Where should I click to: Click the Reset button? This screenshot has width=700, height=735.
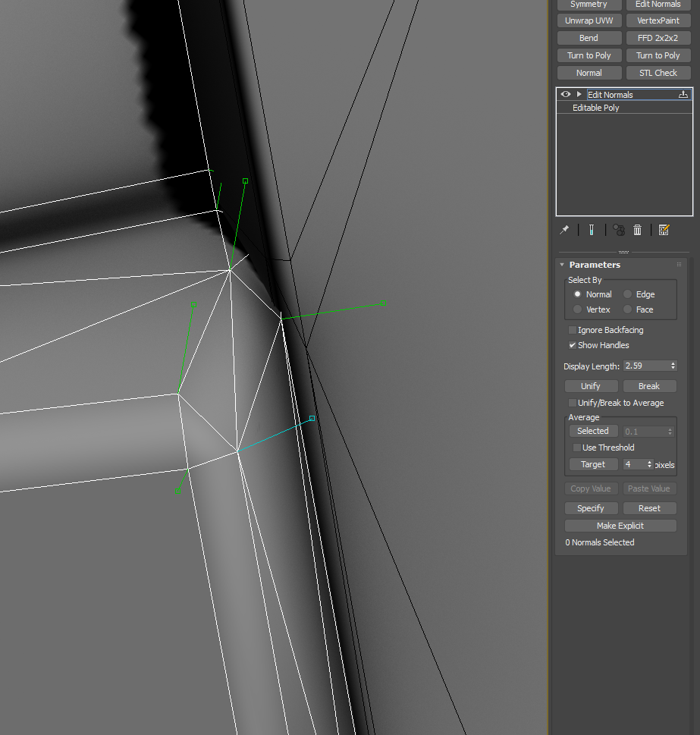[649, 508]
